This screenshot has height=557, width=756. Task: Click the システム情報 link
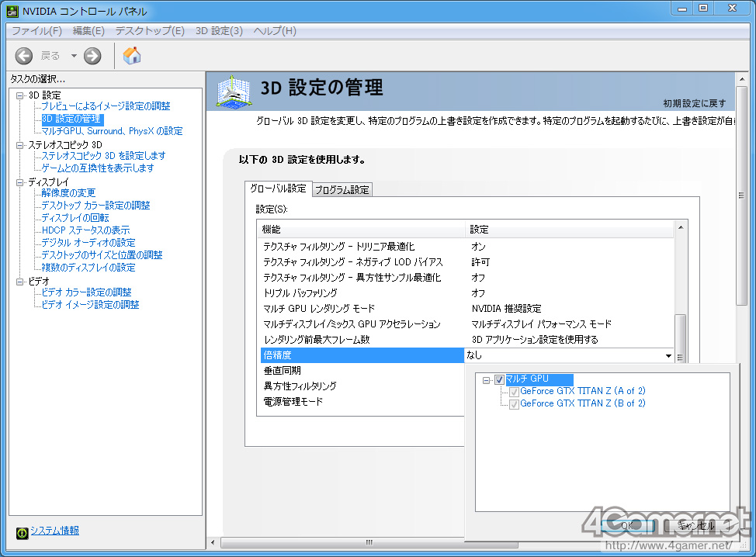tap(54, 531)
